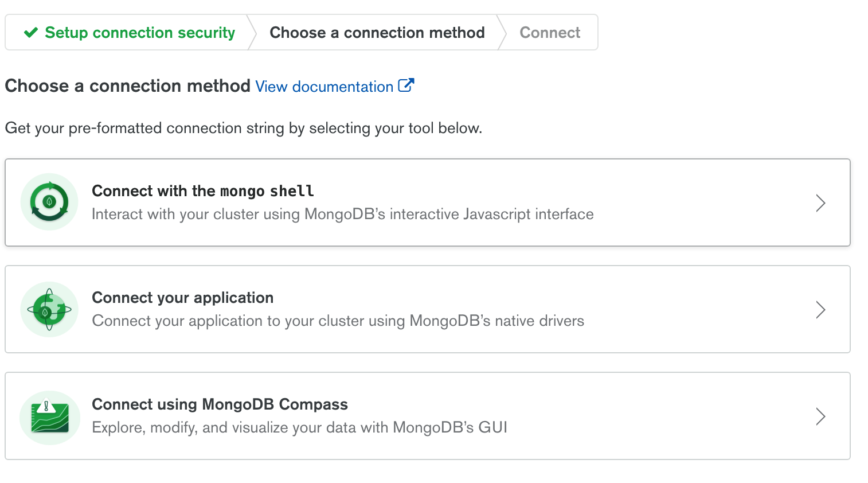The image size is (868, 483).
Task: Expand the Connect your application chevron
Action: [x=820, y=310]
